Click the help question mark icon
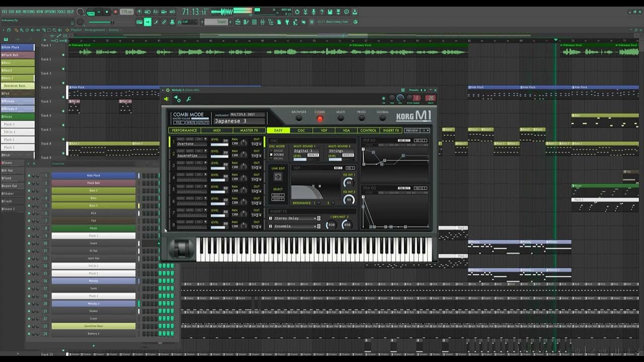 coord(322,12)
